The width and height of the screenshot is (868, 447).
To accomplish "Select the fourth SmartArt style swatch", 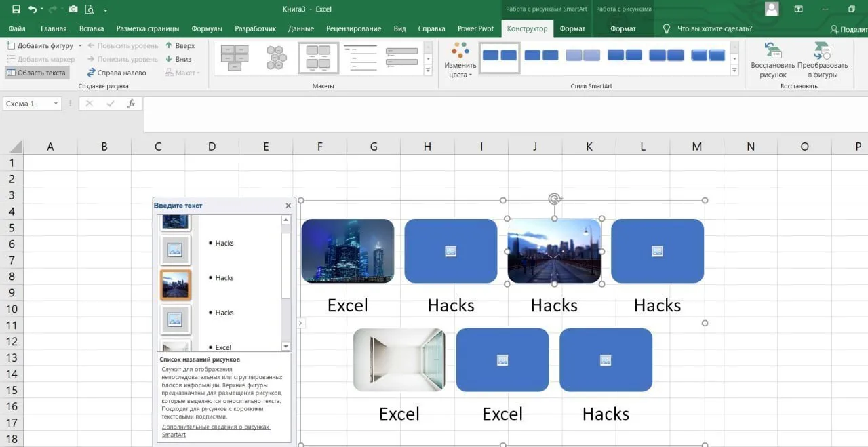I will coord(625,56).
